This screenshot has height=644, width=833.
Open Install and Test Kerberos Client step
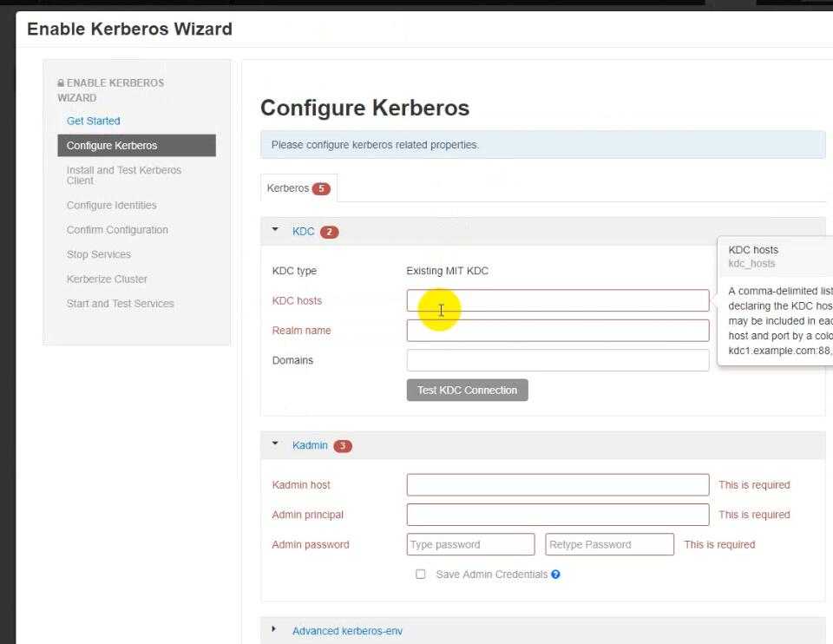(x=124, y=175)
